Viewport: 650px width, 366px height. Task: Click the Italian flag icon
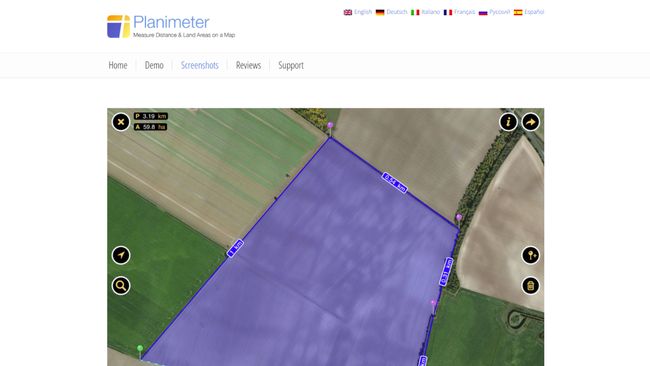(415, 12)
